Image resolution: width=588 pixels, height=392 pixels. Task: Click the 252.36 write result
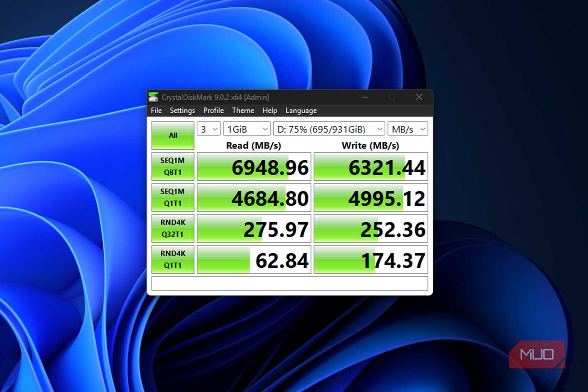pyautogui.click(x=371, y=229)
